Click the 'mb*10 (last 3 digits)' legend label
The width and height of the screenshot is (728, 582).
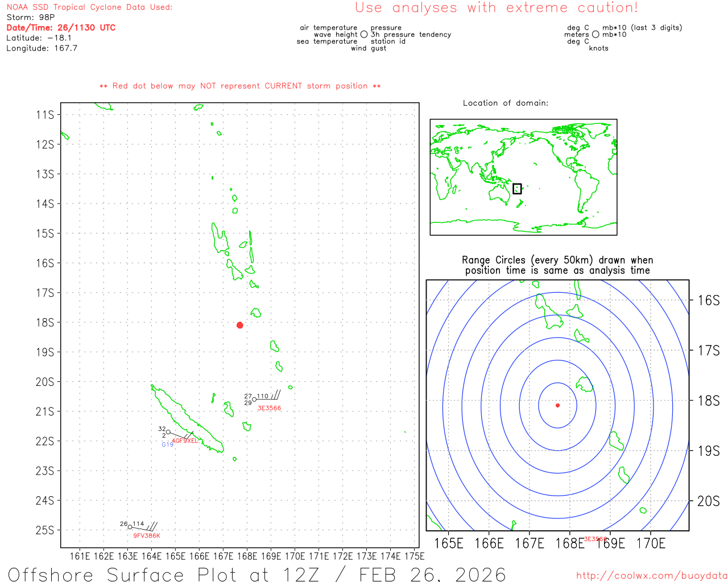tap(642, 27)
